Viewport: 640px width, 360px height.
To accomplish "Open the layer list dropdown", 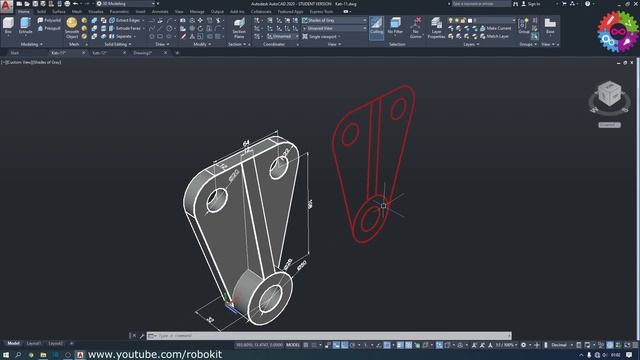I will (x=482, y=20).
